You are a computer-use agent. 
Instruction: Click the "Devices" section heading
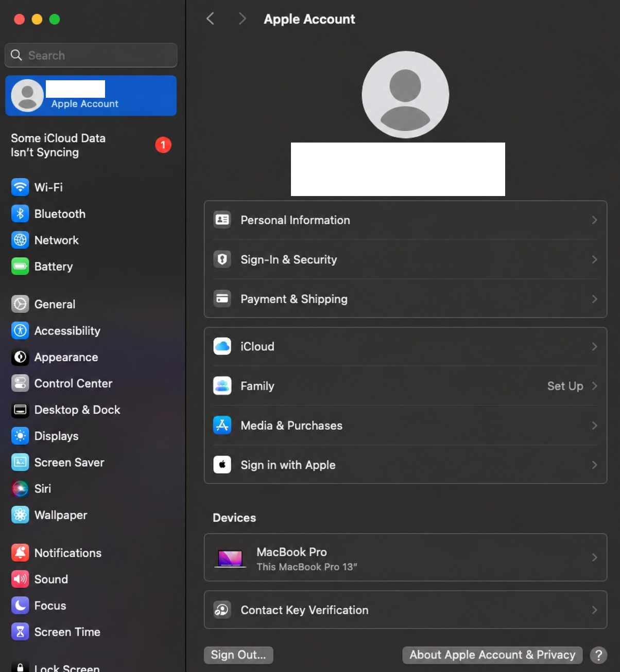pyautogui.click(x=234, y=518)
